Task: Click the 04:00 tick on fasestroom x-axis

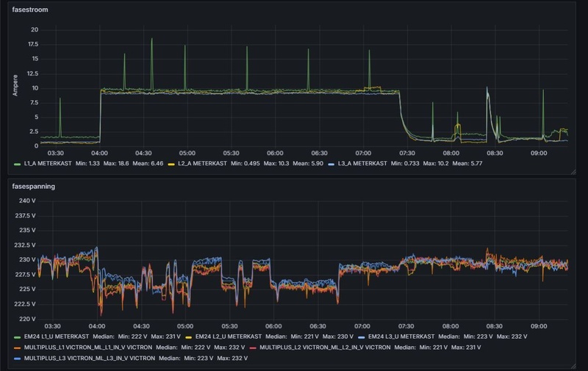Action: tap(99, 154)
